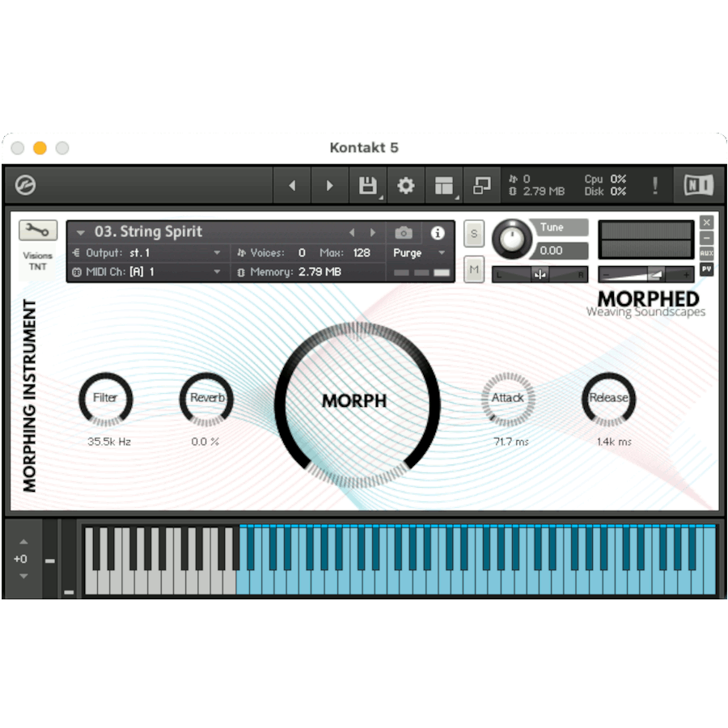Click the Tune value 0.00 field
This screenshot has width=728, height=728.
[561, 251]
